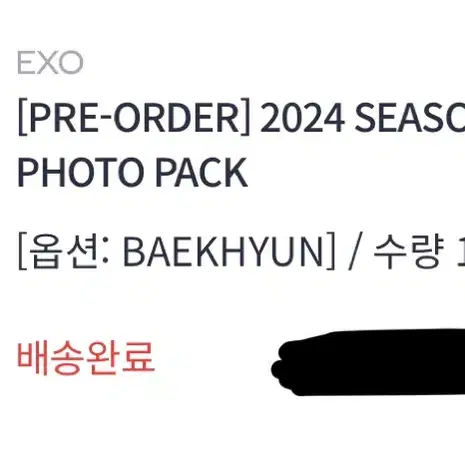This screenshot has width=465, height=465.
Task: Click the word PACK in the title
Action: click(202, 172)
